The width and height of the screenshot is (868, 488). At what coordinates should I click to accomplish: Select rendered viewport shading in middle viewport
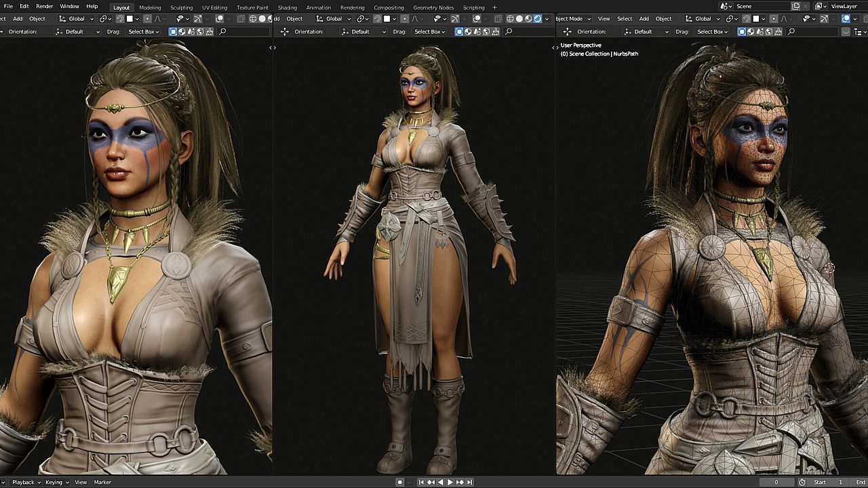click(538, 19)
